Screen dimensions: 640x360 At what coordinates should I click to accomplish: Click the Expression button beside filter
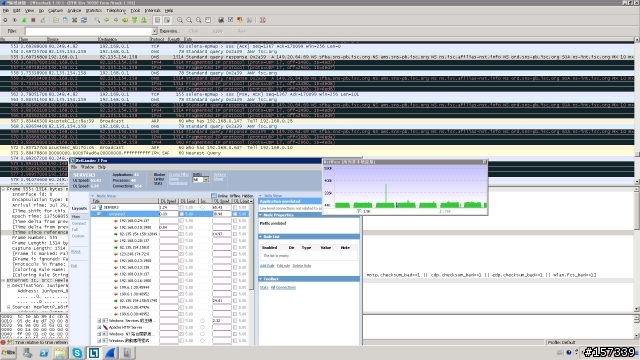point(169,31)
